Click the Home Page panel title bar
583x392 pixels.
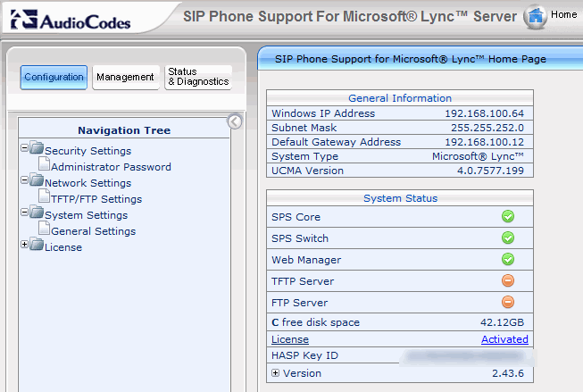click(x=421, y=59)
